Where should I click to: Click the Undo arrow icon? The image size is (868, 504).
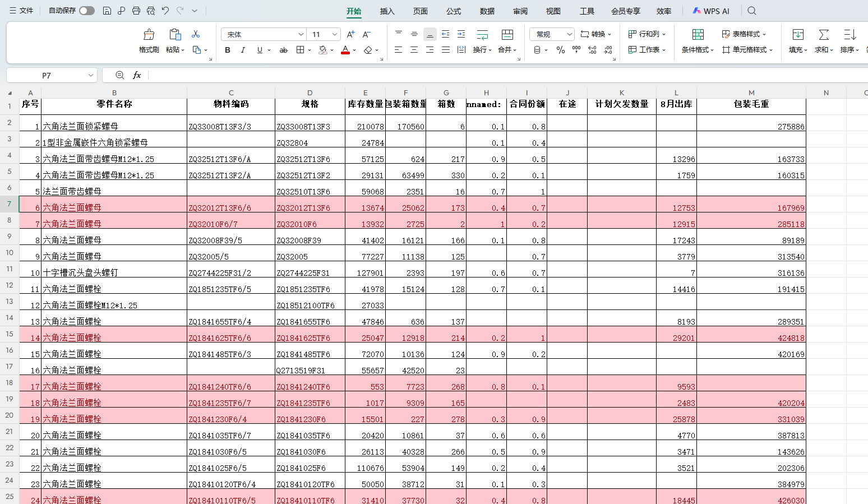[165, 11]
